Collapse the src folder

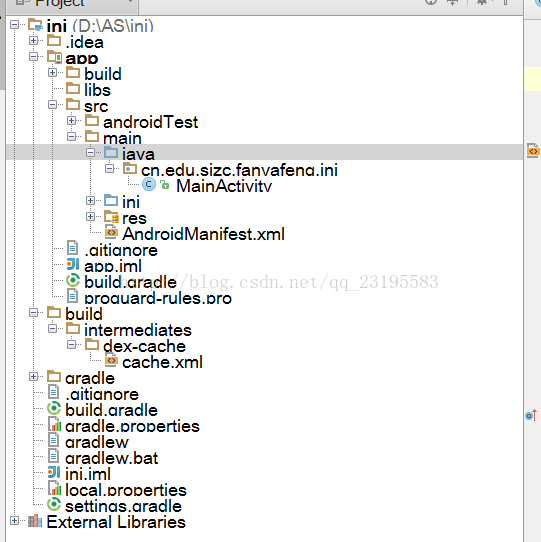pos(53,104)
